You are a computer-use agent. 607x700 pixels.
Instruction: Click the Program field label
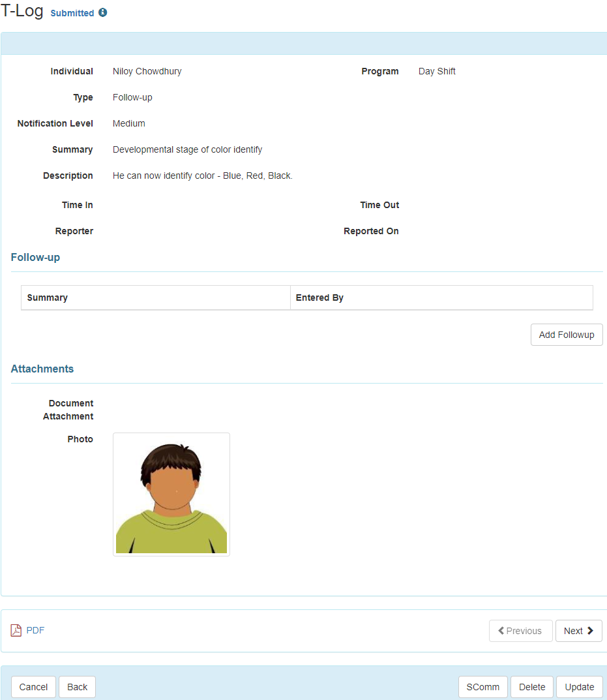pyautogui.click(x=380, y=71)
